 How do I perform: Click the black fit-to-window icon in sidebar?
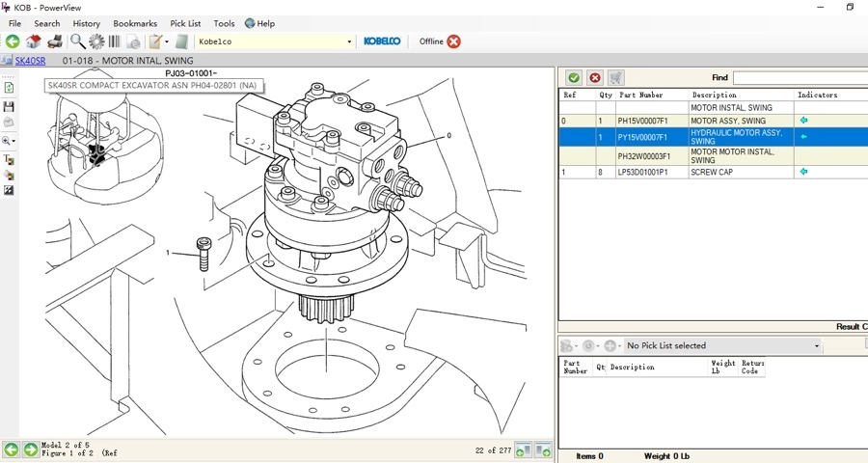point(9,191)
